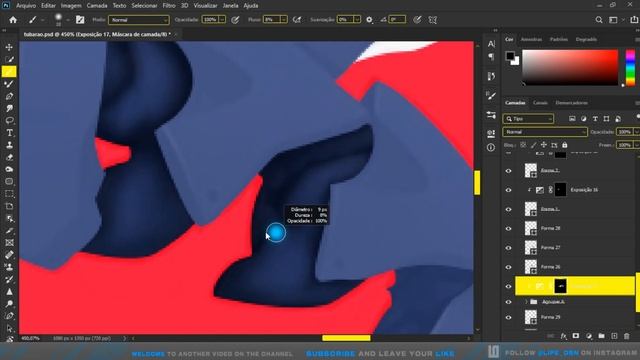Hide the Forma 26 layer

point(509,267)
